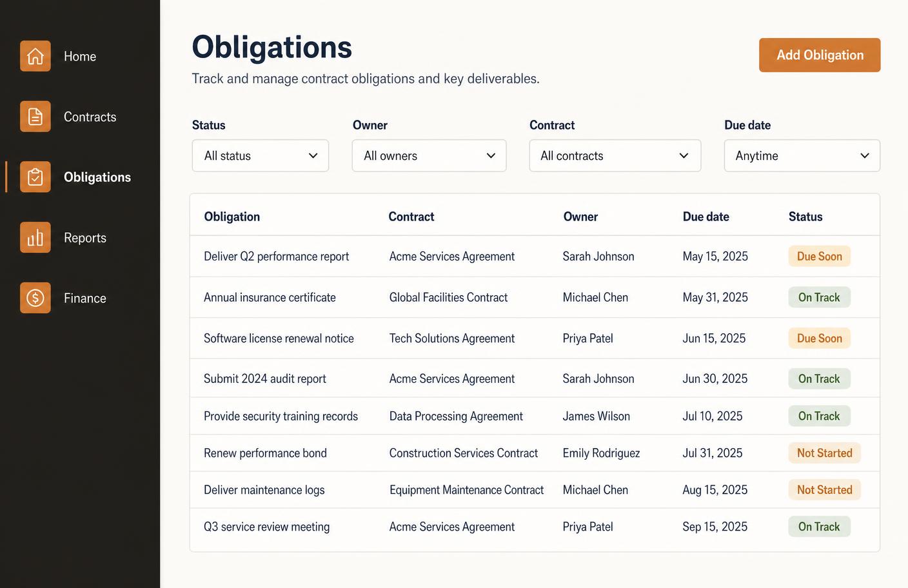Expand the All contracts dropdown
908x588 pixels.
coord(615,156)
